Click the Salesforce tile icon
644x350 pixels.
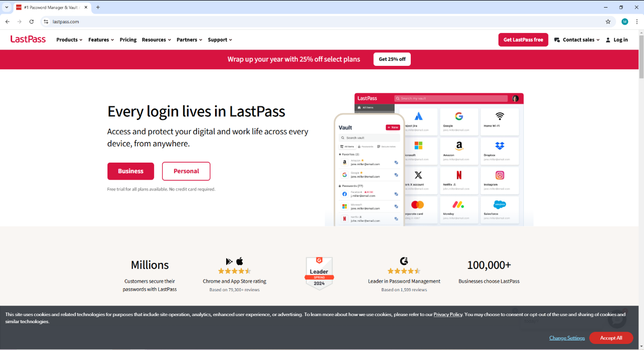[499, 205]
